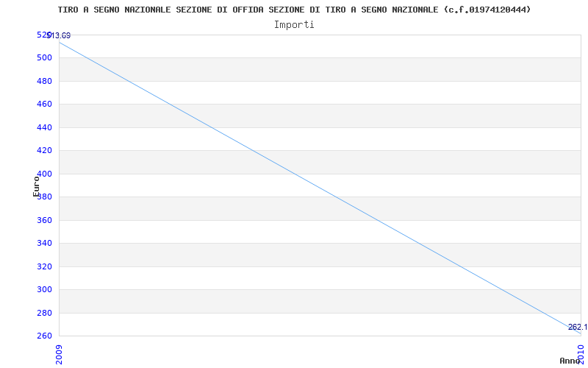Click the 'Anno' x-axis title
Screen dimensions: 588x368
[x=570, y=361]
